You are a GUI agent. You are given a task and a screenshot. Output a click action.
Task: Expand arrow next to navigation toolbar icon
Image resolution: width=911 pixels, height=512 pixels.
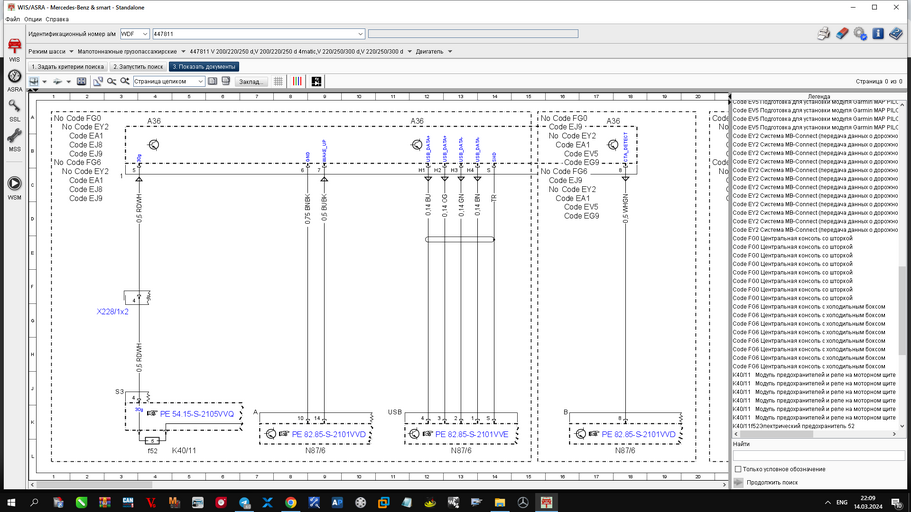point(68,81)
